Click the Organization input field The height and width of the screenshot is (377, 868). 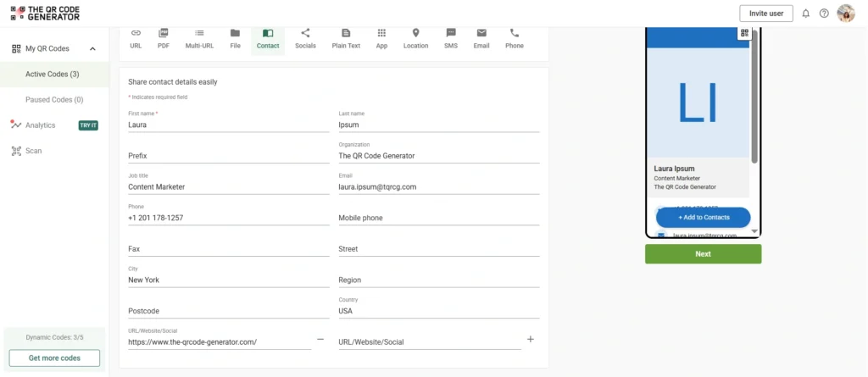(439, 156)
